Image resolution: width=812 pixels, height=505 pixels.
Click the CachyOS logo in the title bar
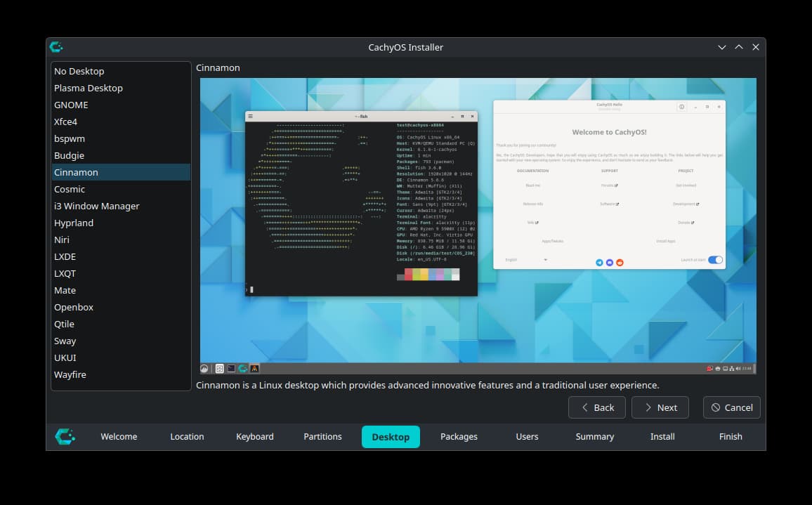coord(56,47)
